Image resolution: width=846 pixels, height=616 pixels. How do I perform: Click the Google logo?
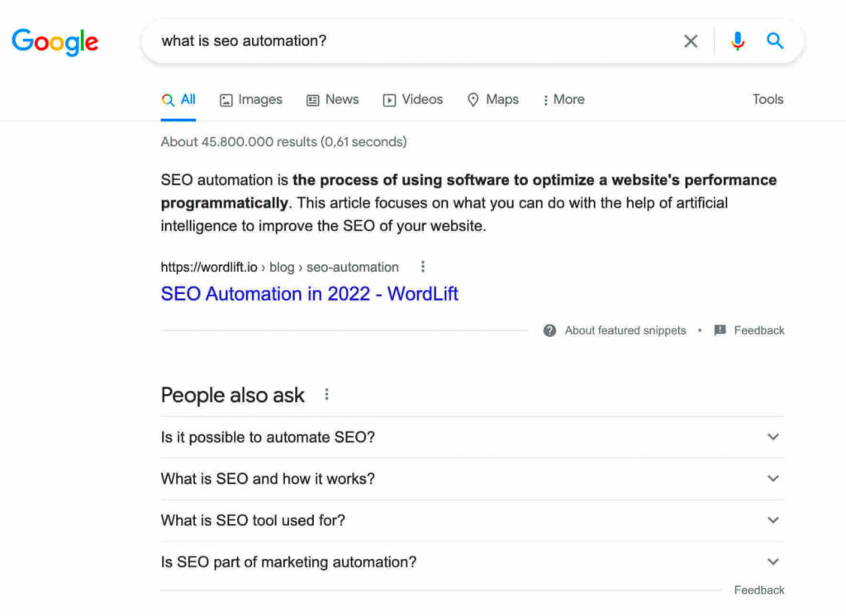55,41
